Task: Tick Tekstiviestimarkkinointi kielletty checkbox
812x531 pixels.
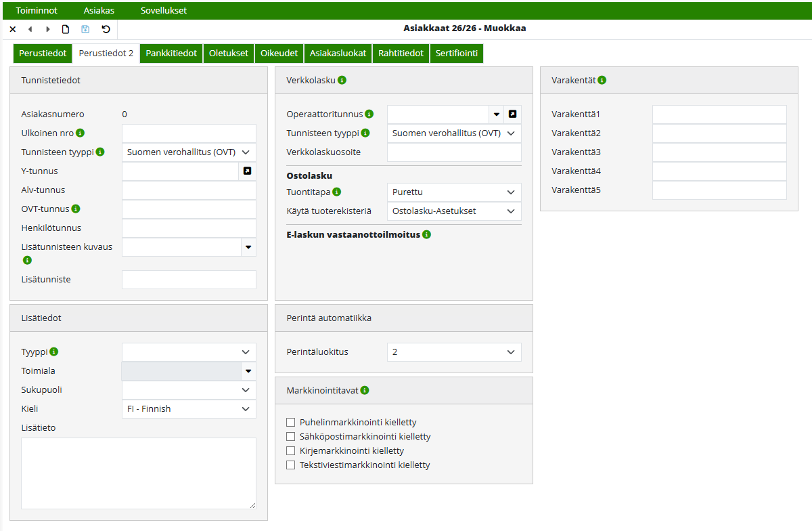Action: tap(291, 465)
